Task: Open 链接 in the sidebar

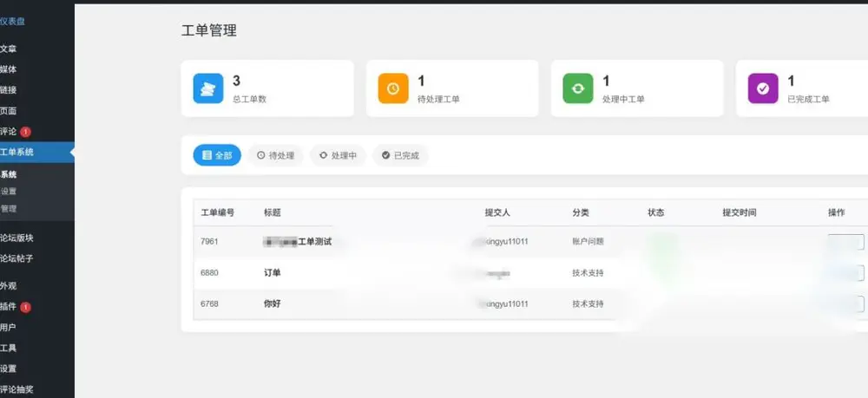Action: 9,89
